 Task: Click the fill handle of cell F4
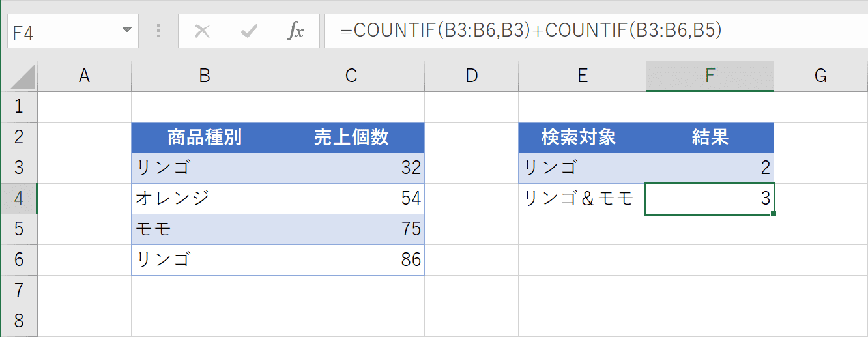[x=774, y=214]
